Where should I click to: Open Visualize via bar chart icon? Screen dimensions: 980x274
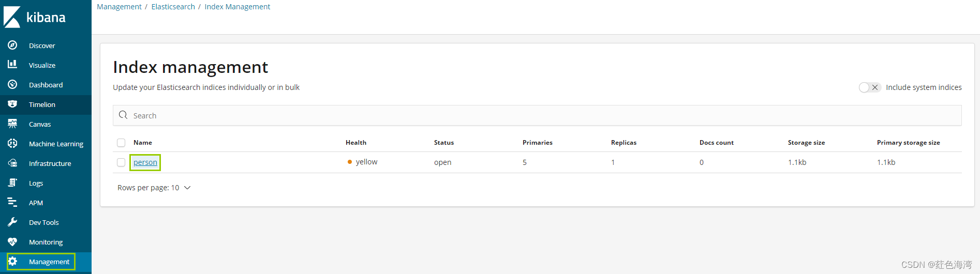point(12,64)
